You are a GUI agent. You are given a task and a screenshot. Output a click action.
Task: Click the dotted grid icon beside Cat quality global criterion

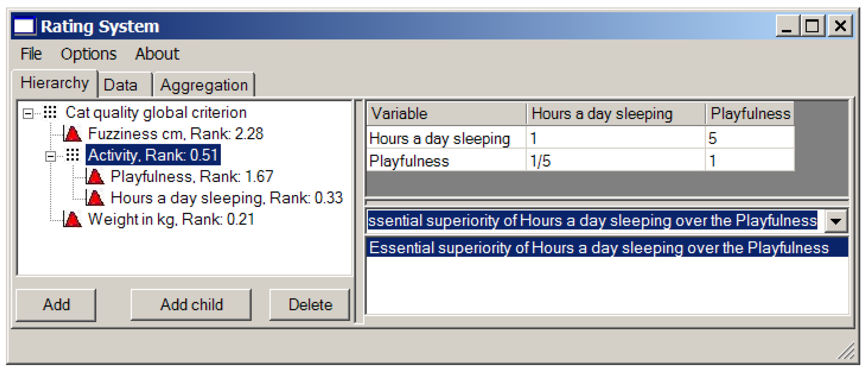[50, 112]
